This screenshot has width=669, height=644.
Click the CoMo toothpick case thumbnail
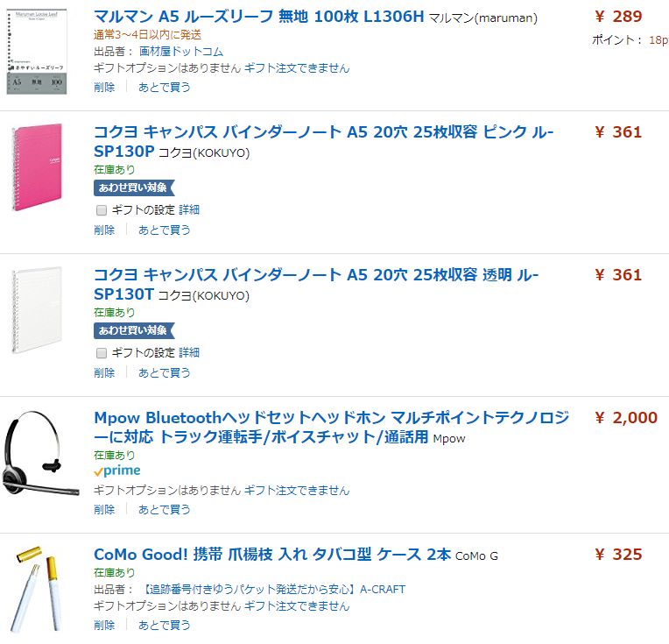[x=37, y=589]
